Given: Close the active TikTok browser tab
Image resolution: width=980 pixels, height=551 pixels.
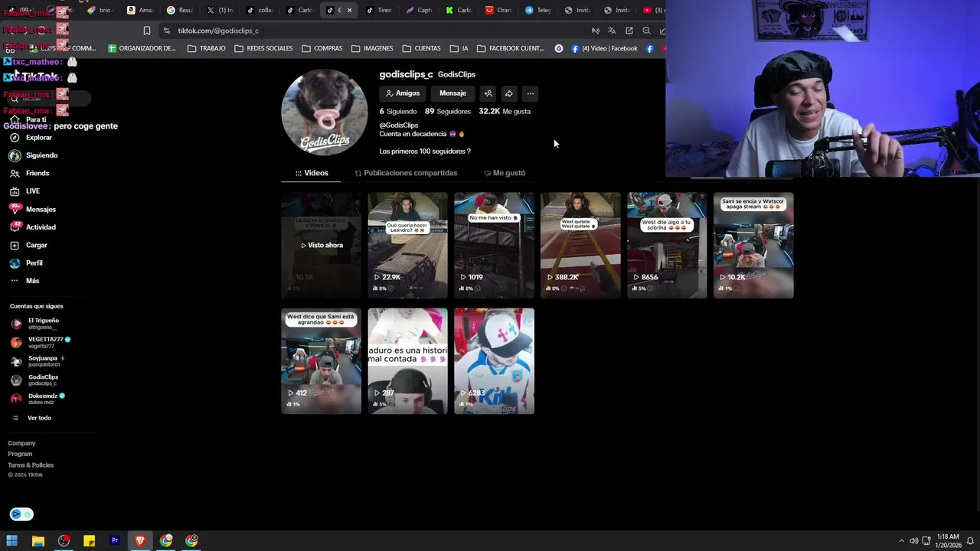Looking at the screenshot, I should tap(349, 10).
